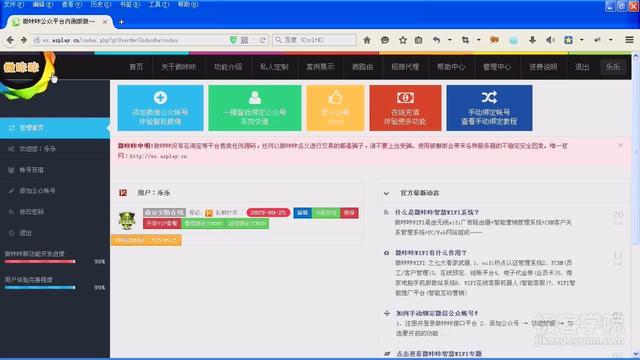
Task: Click 退出 in top navigation
Action: click(x=582, y=67)
